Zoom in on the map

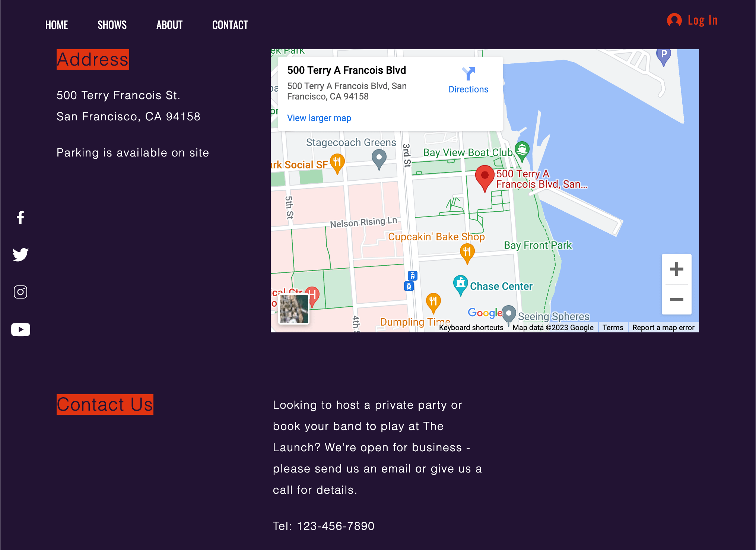pos(676,269)
